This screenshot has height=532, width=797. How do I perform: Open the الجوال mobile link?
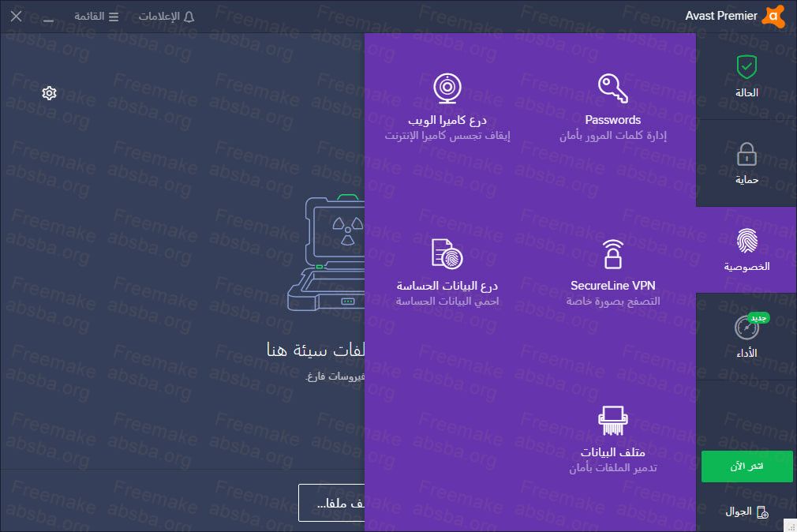(x=746, y=511)
